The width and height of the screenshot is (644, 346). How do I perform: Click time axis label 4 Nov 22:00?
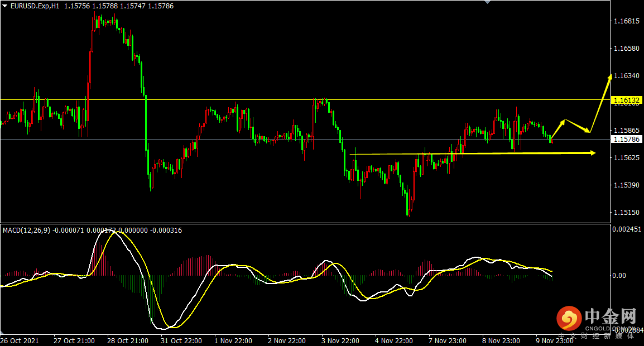click(394, 340)
